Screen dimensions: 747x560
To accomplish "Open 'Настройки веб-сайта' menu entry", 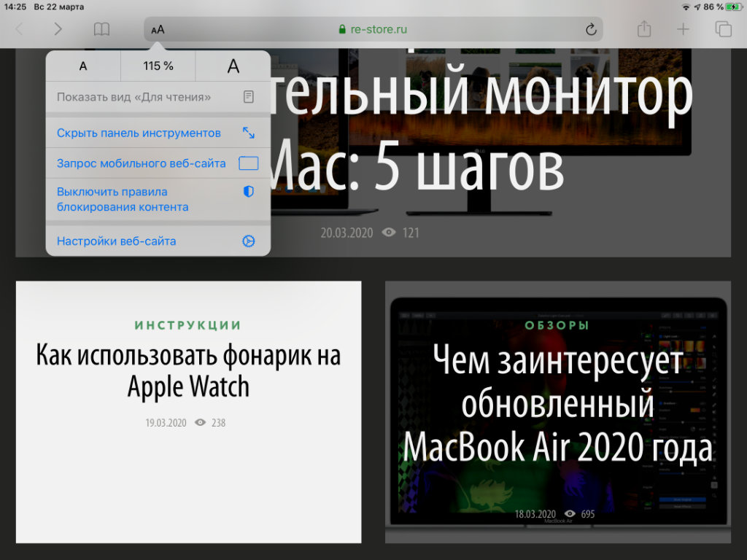I will [117, 241].
